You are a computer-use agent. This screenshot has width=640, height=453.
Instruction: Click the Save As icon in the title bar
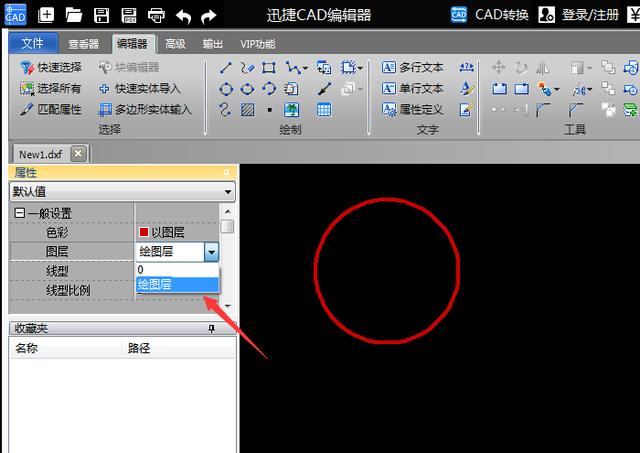[x=129, y=16]
